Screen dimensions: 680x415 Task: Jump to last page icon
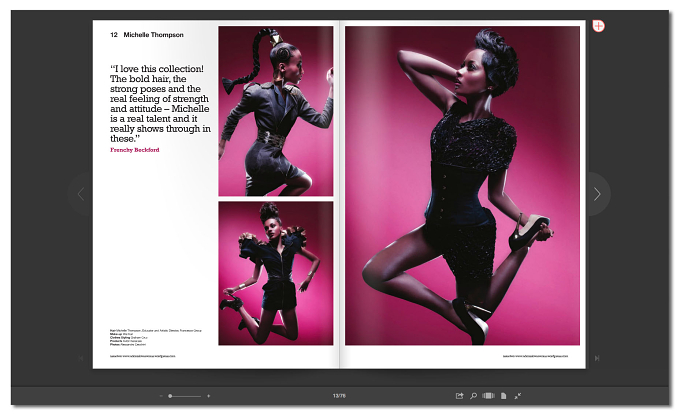[597, 358]
